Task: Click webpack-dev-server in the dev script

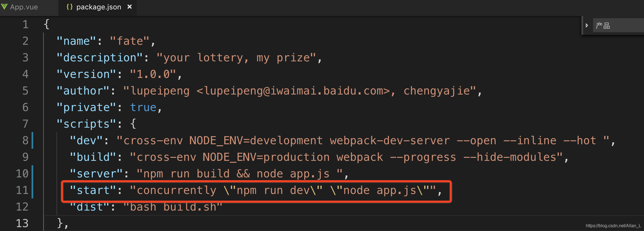Action: (x=390, y=141)
